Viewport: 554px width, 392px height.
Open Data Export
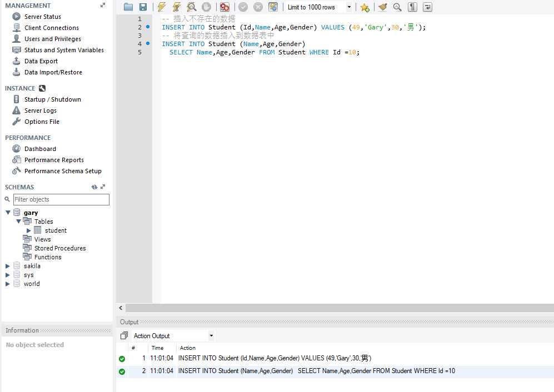41,61
